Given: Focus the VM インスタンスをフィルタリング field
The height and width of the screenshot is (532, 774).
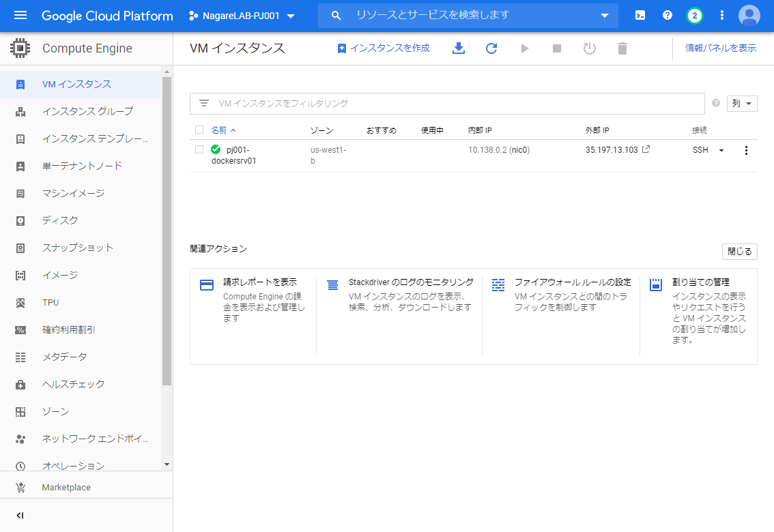Looking at the screenshot, I should (447, 104).
